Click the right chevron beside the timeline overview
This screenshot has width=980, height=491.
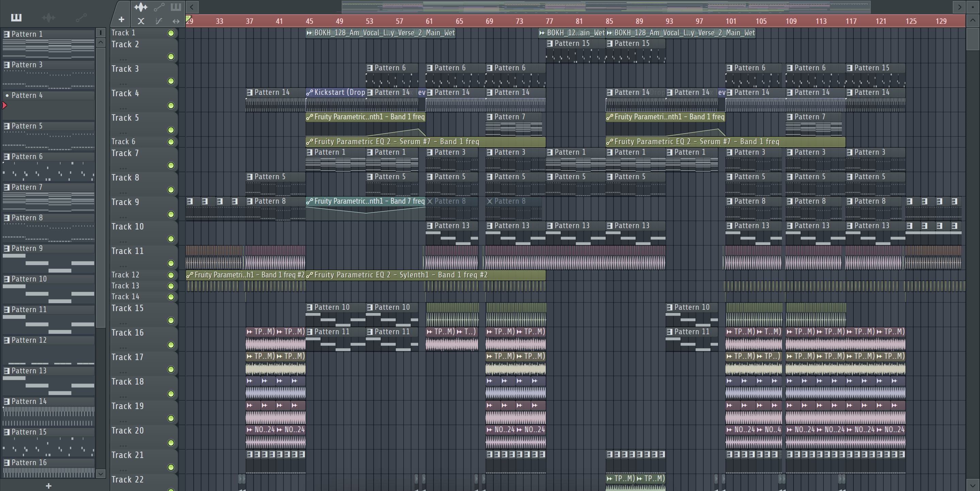[959, 6]
